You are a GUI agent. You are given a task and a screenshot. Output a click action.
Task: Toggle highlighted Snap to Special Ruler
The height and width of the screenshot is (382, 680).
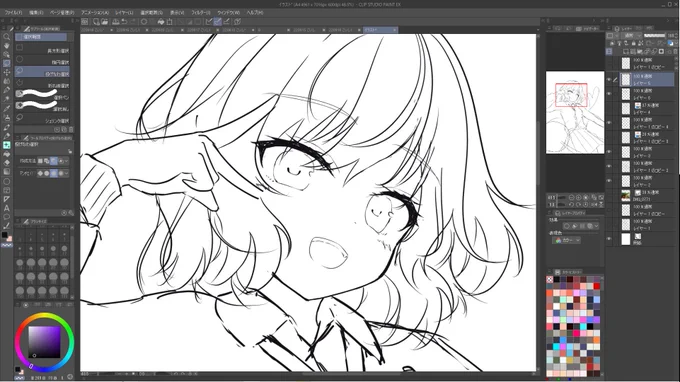coord(218,21)
